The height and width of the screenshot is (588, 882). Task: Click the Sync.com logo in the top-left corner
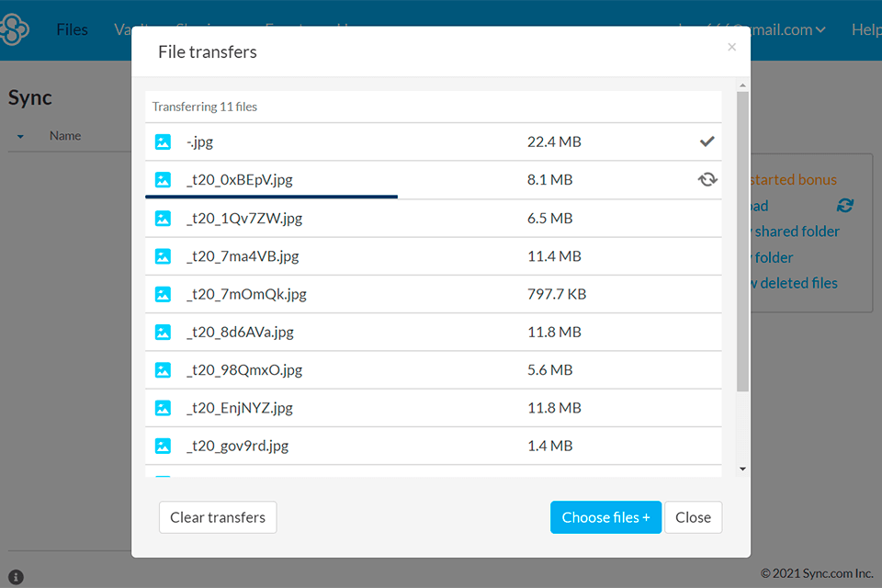[x=17, y=29]
